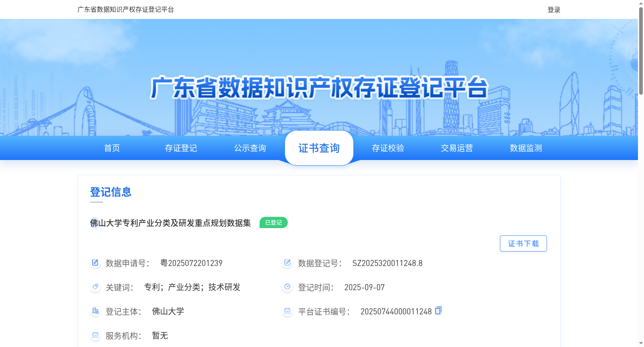Click the 登记信息 section heading

coord(111,192)
